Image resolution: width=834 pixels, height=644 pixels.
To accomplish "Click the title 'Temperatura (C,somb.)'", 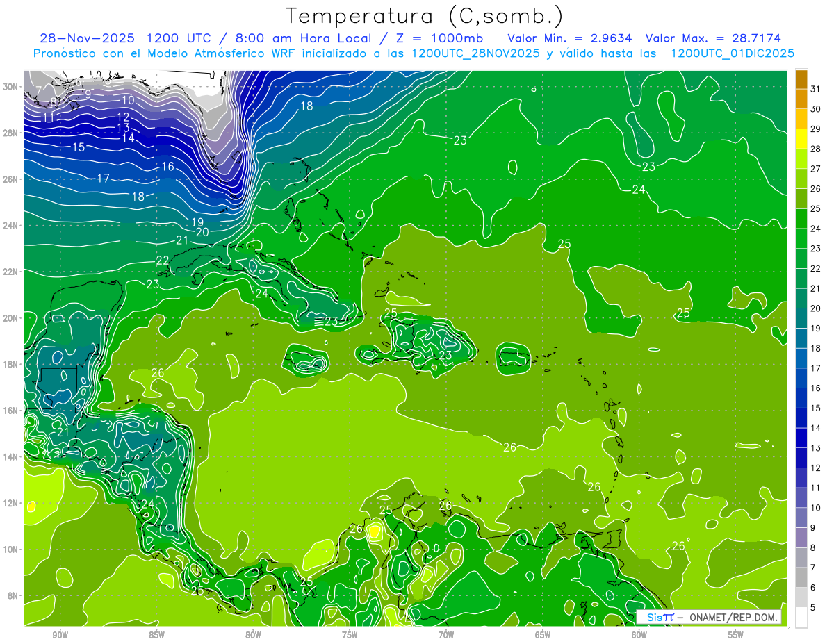I will [x=423, y=17].
